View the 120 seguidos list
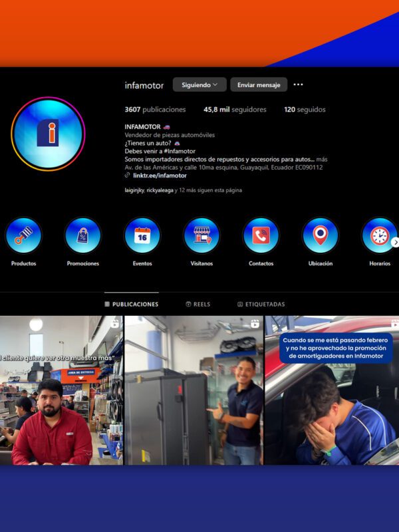399x532 pixels. (305, 110)
